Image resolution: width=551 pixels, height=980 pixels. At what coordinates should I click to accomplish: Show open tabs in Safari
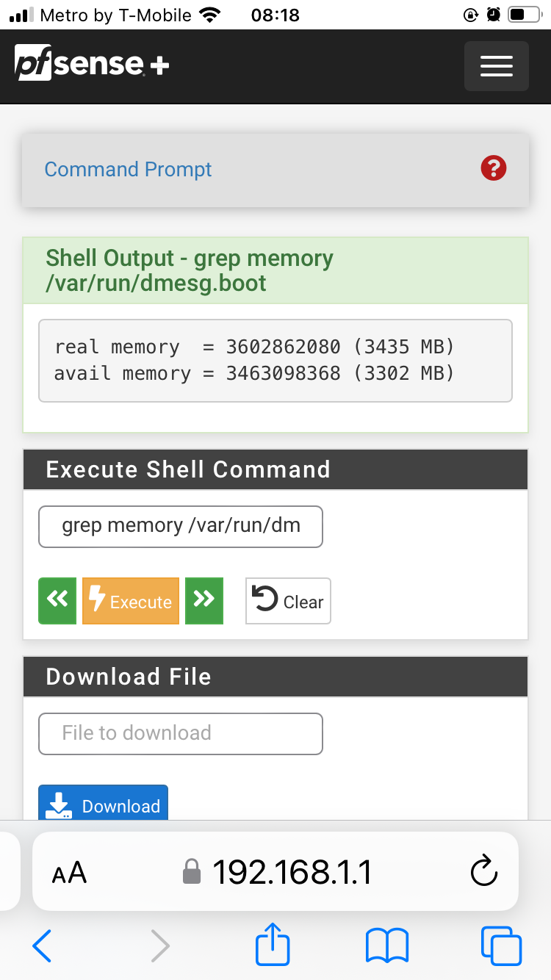501,945
